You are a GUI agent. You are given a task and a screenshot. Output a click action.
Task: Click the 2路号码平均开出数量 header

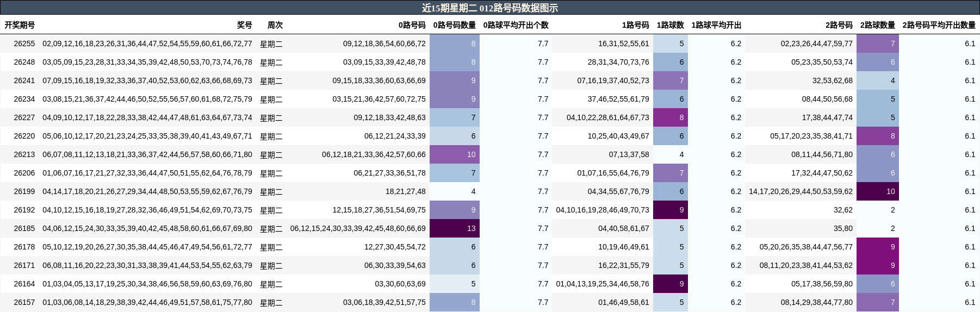939,25
